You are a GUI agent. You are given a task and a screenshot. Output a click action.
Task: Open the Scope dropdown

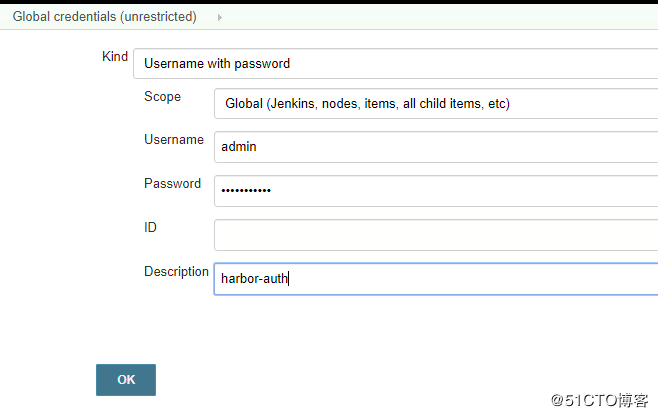tap(435, 103)
